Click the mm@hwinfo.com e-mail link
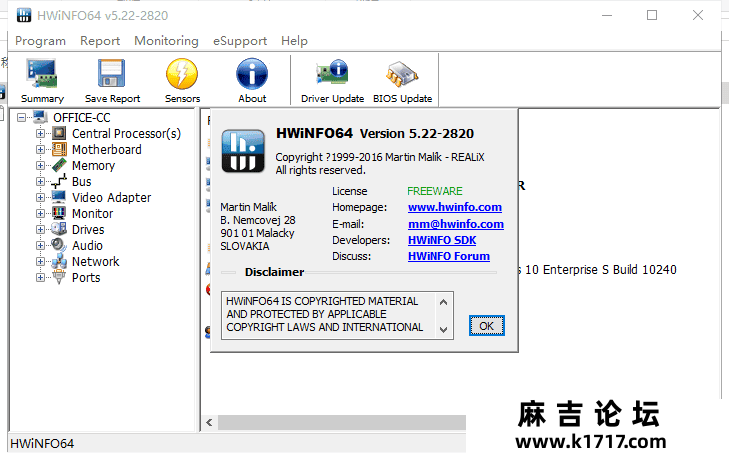Viewport: 729px width, 460px height. 456,224
